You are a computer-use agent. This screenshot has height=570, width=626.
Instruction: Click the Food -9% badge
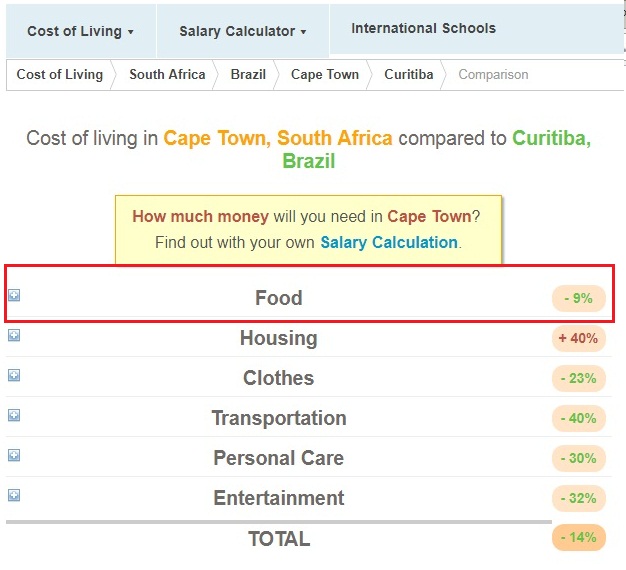click(x=579, y=298)
